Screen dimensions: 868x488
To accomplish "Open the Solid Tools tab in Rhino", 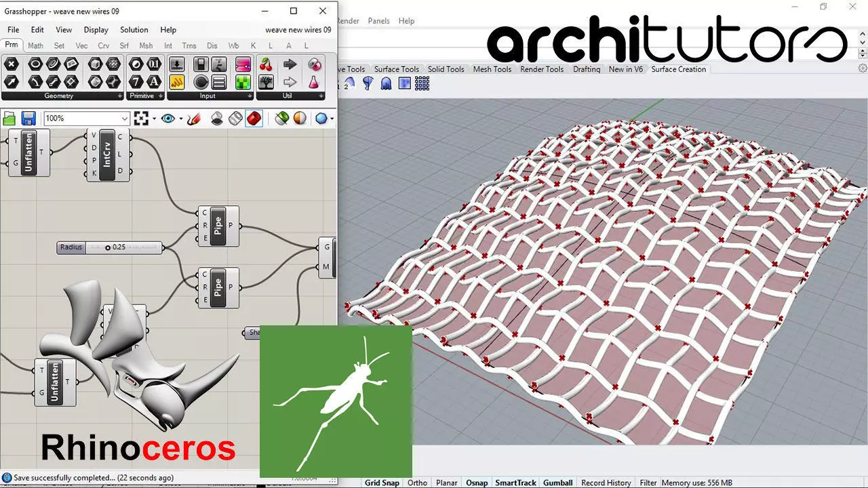I will 446,69.
